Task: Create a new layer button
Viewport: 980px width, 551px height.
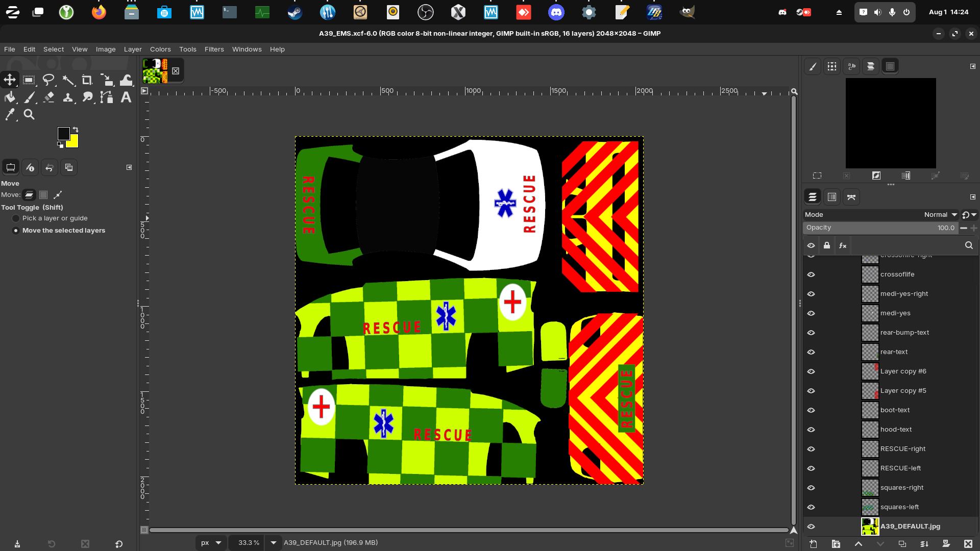Action: pyautogui.click(x=813, y=544)
